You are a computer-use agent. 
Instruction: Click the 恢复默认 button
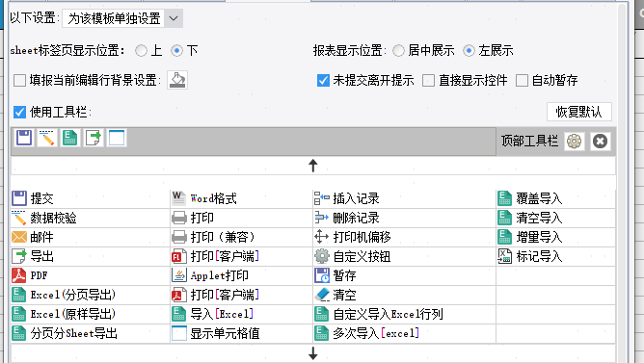coord(579,112)
